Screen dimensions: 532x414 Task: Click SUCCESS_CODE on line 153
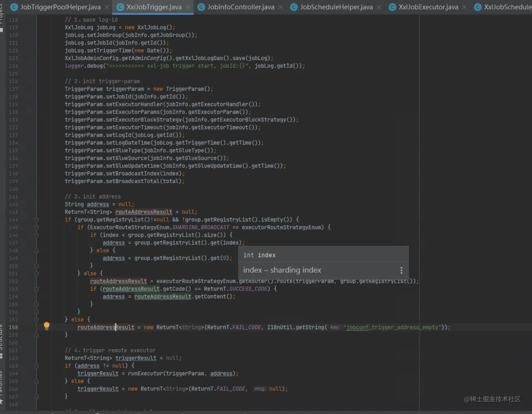[x=248, y=289]
